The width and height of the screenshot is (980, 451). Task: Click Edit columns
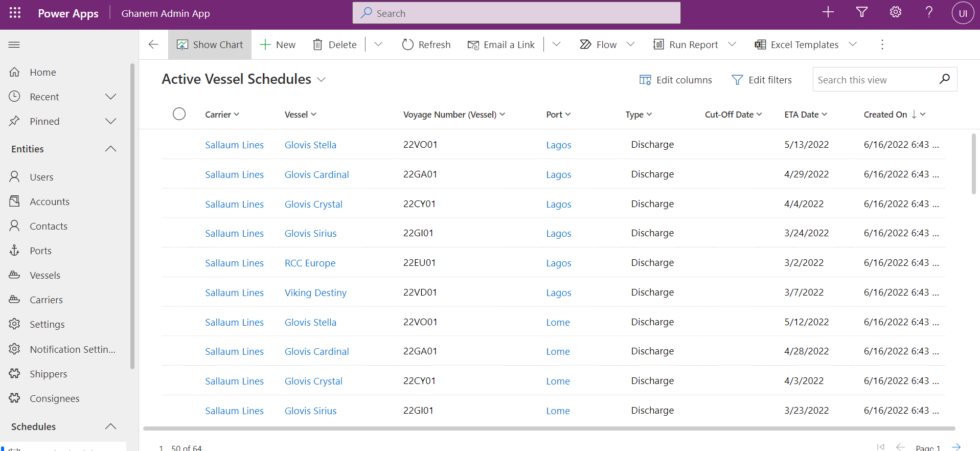(x=676, y=80)
